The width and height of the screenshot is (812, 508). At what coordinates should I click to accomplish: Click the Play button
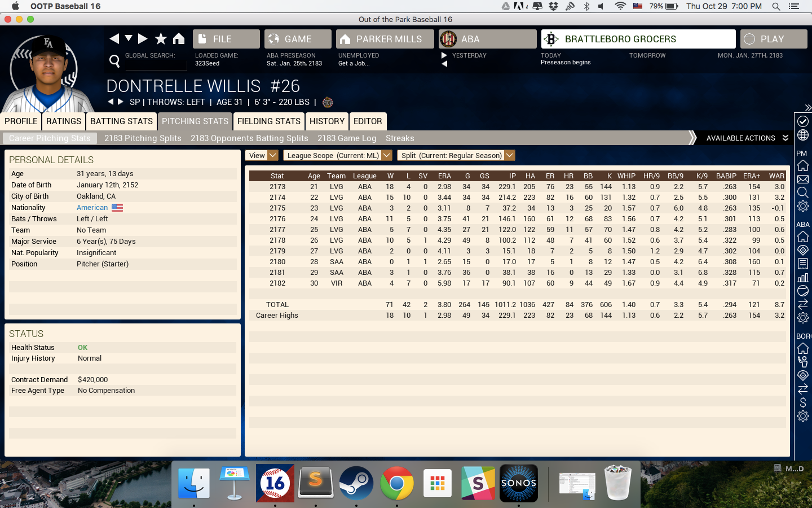(773, 39)
